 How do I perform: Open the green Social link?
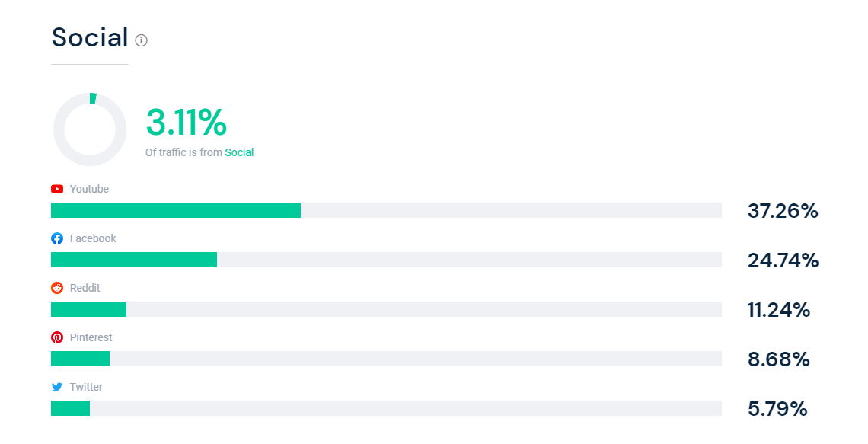click(x=239, y=152)
